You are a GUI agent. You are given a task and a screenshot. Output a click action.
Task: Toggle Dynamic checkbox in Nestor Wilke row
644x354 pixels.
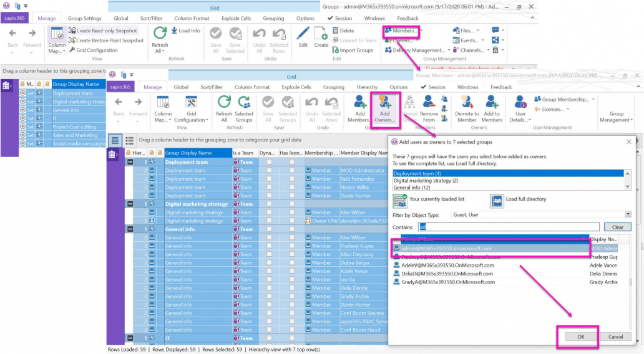269,187
